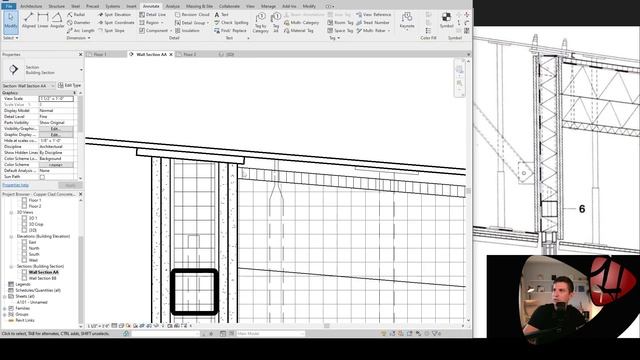Run Check Spelling
This screenshot has width=640, height=360.
point(231,22)
